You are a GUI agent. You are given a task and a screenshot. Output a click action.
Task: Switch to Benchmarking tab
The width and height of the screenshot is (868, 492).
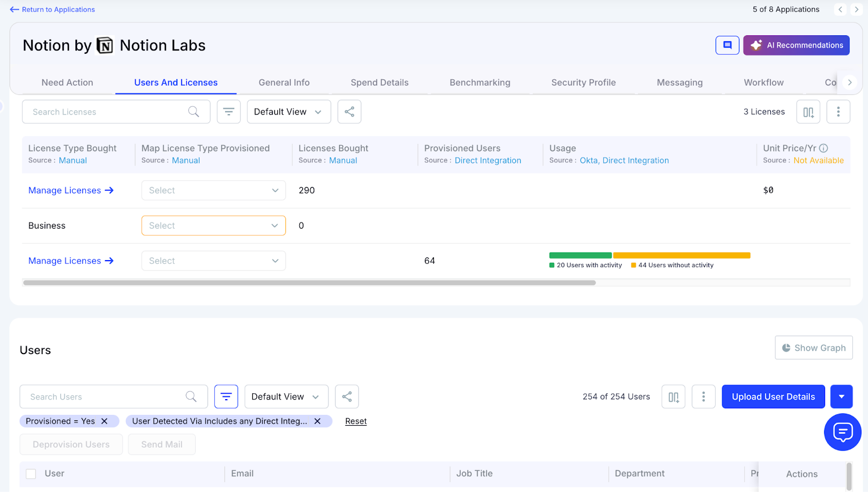480,83
